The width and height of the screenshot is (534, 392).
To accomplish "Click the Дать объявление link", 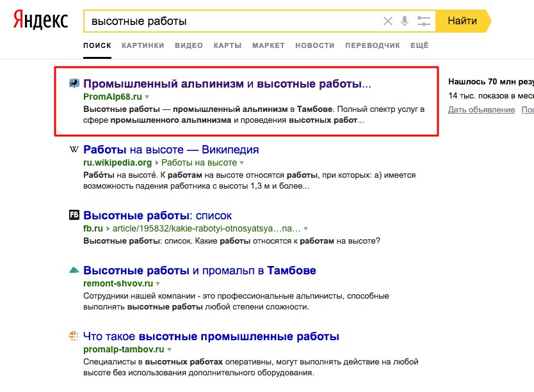I will click(481, 109).
